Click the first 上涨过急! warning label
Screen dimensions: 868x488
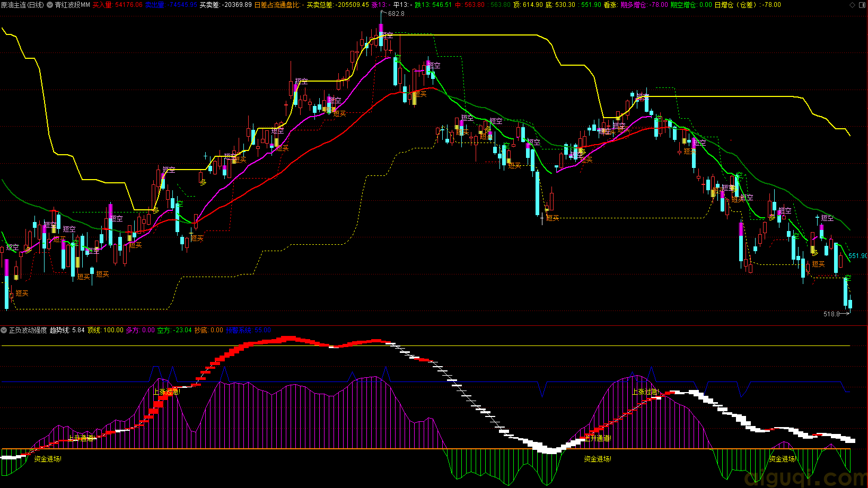point(166,392)
